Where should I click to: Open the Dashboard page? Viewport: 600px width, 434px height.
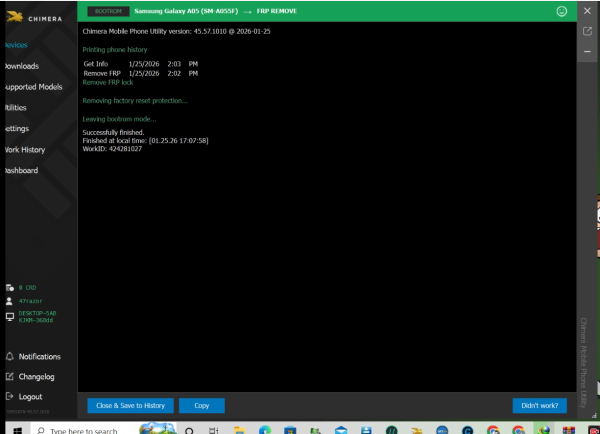21,170
